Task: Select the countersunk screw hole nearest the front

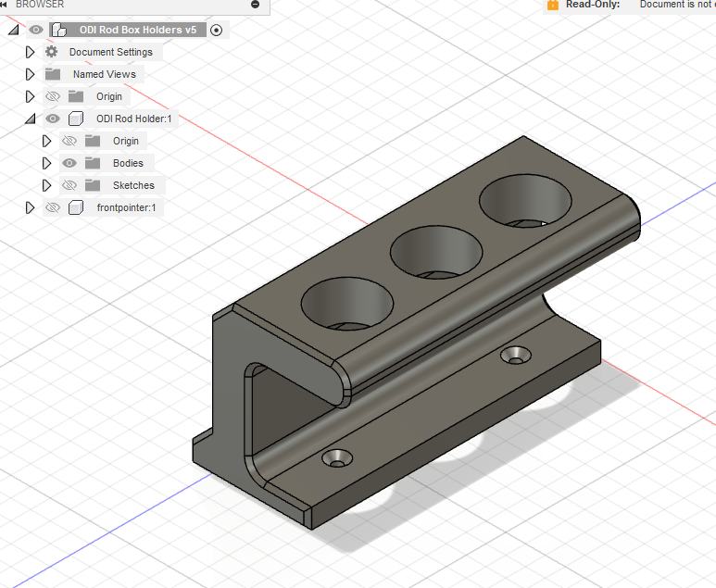Action: pyautogui.click(x=337, y=457)
